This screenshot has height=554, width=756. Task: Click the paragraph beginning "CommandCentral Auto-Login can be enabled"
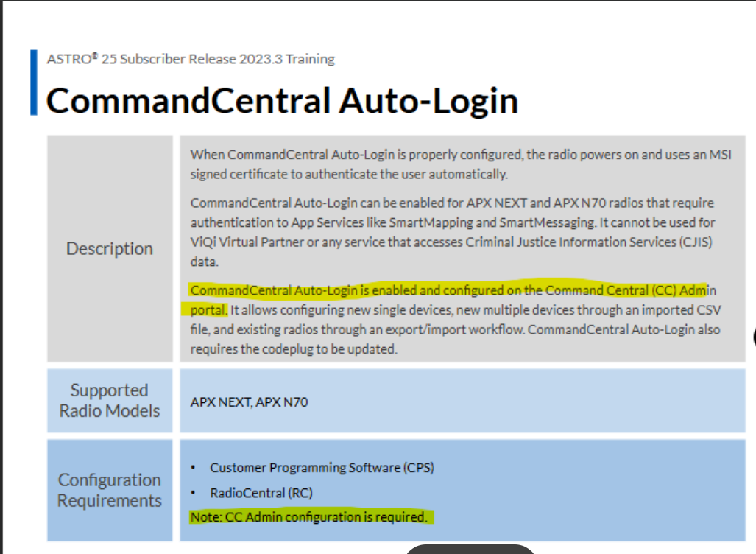pos(453,232)
